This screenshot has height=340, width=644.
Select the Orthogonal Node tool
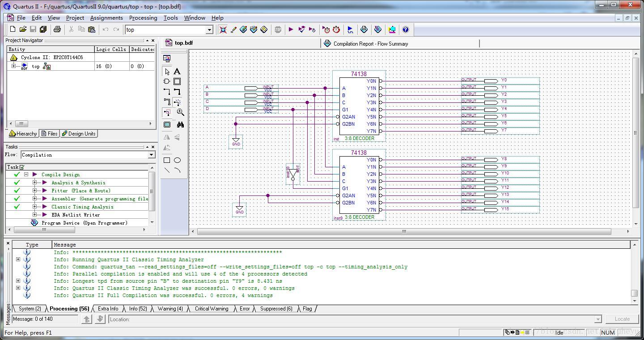pyautogui.click(x=167, y=91)
